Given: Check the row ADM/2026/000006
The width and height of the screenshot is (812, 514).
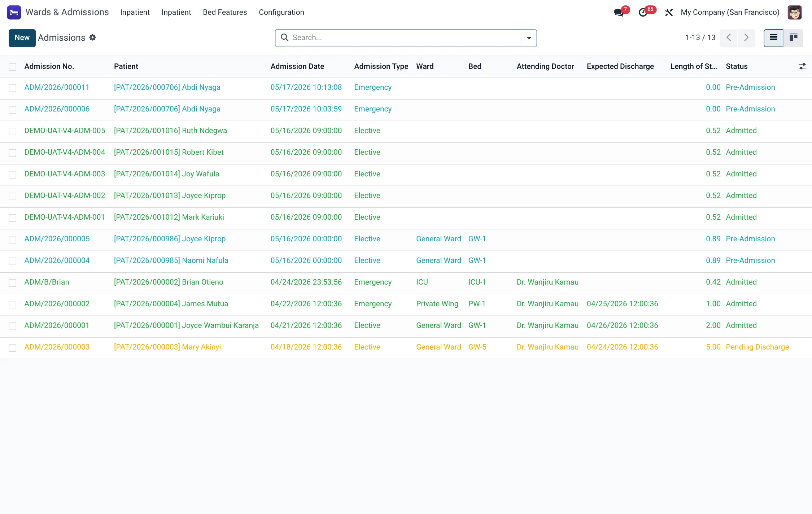Looking at the screenshot, I should (13, 110).
